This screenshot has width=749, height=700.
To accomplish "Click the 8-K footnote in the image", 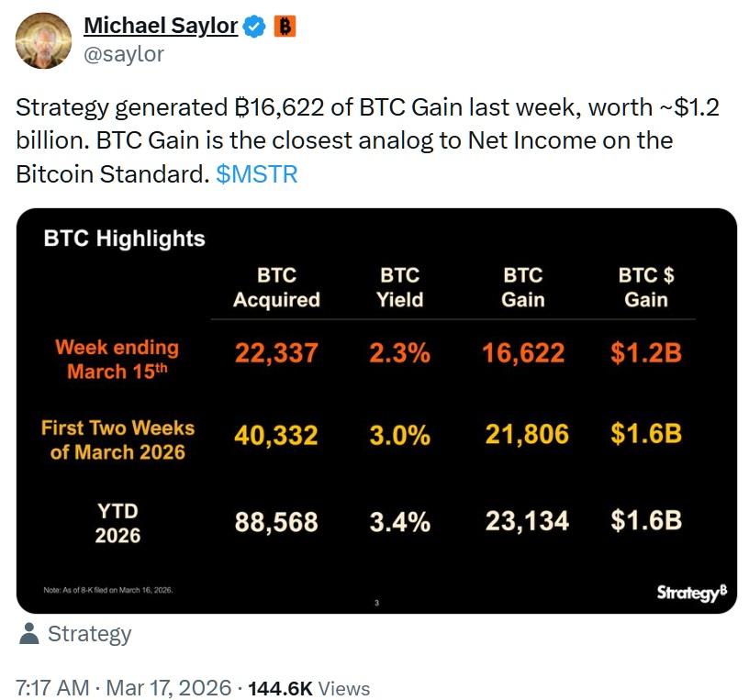I will 108,589.
